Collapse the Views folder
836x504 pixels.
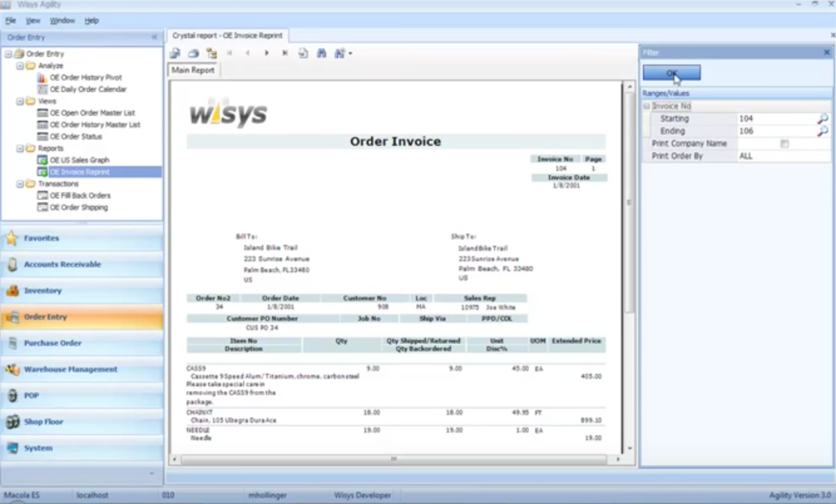pos(19,101)
